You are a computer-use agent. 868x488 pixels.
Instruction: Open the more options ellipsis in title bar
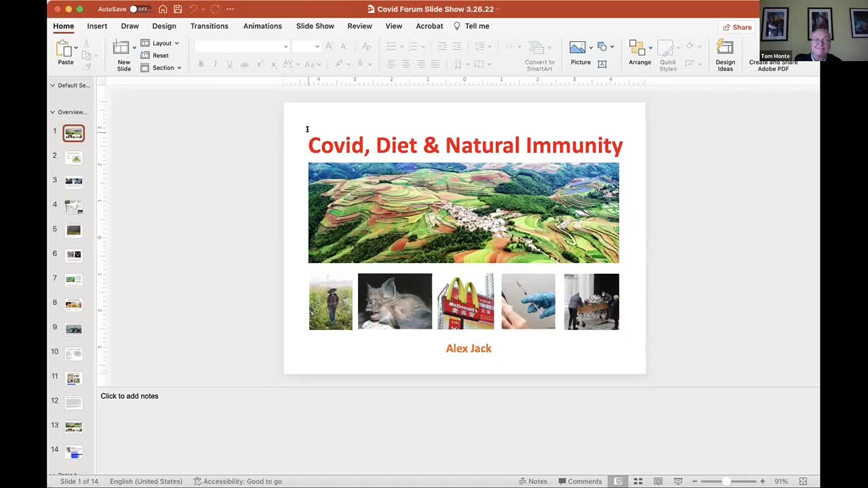(x=231, y=9)
